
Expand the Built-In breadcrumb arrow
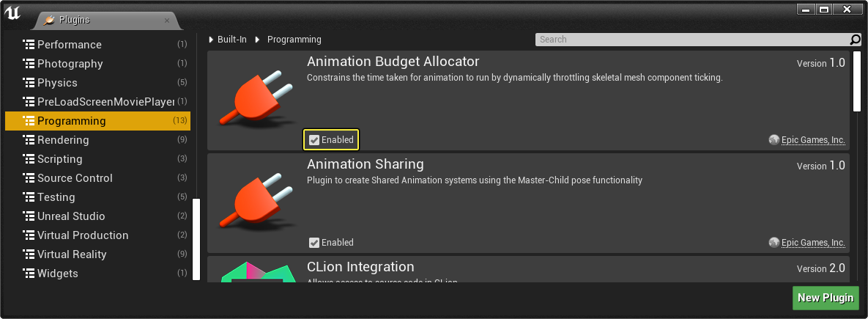pos(211,40)
